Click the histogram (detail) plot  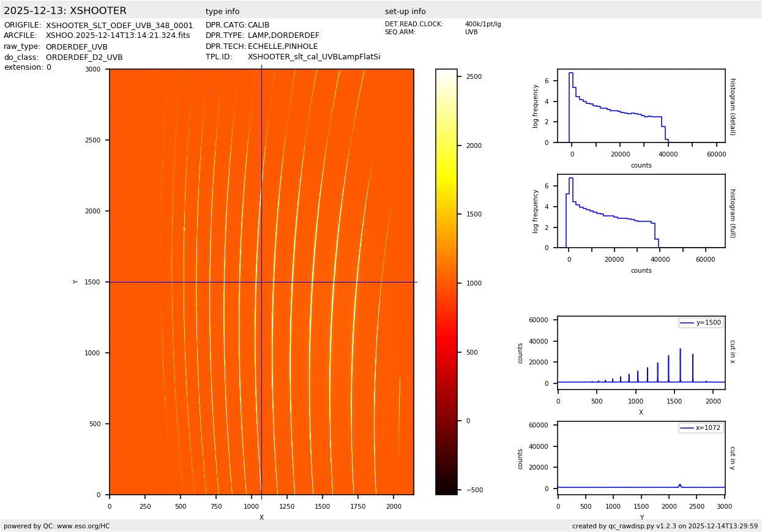click(641, 106)
